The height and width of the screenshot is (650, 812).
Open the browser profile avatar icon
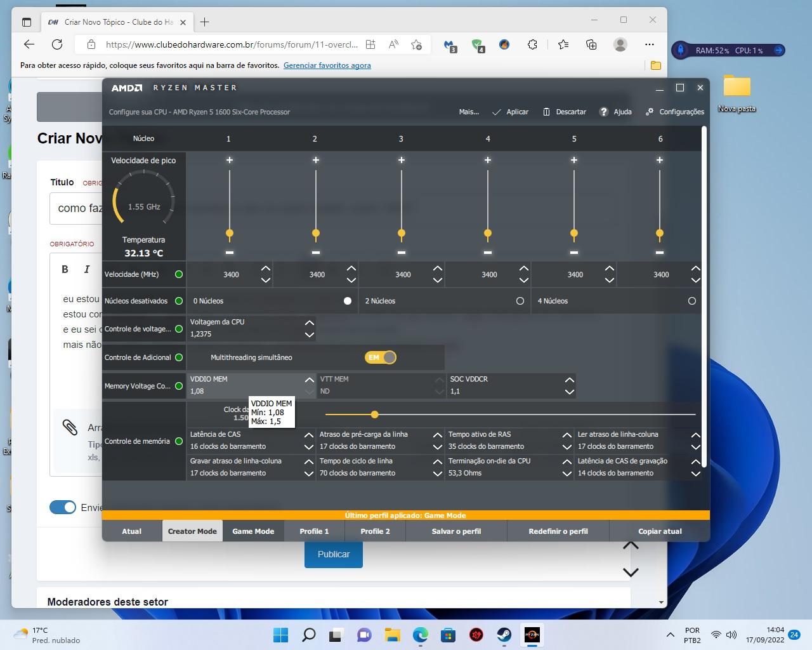point(620,44)
